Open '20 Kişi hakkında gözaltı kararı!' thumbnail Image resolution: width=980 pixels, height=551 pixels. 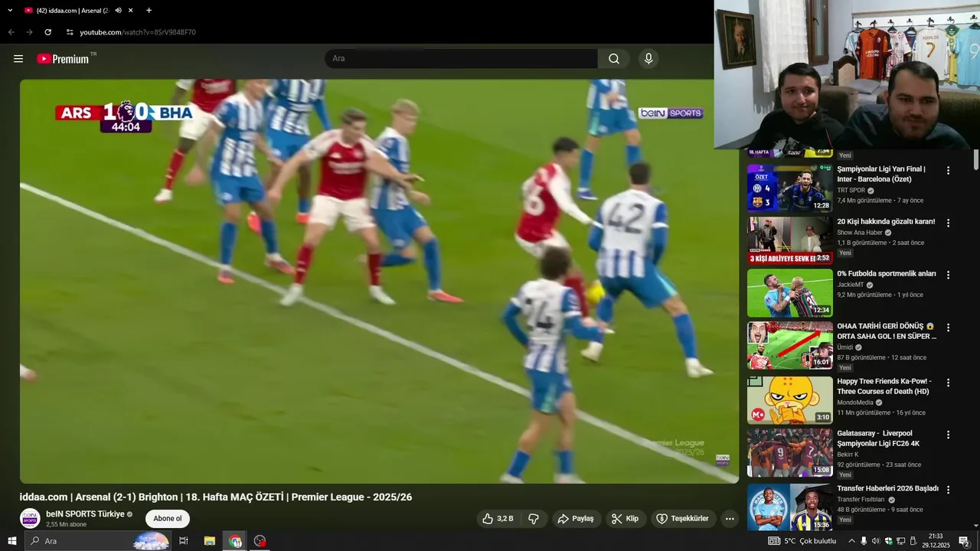pyautogui.click(x=790, y=240)
